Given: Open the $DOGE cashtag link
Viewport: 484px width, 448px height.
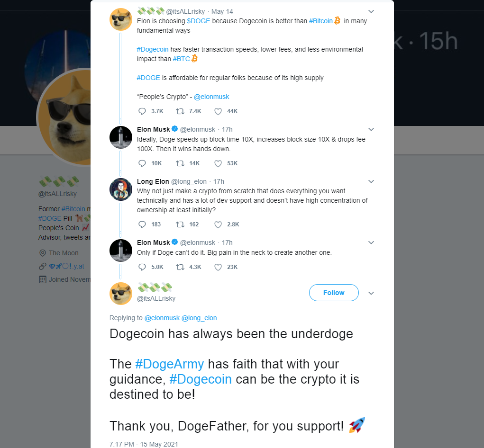Looking at the screenshot, I should [x=199, y=21].
